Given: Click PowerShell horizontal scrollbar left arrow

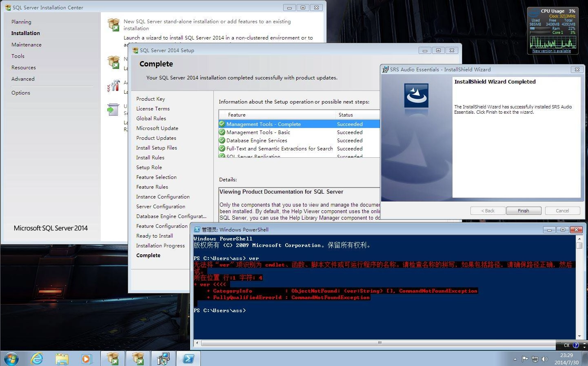Looking at the screenshot, I should point(197,343).
